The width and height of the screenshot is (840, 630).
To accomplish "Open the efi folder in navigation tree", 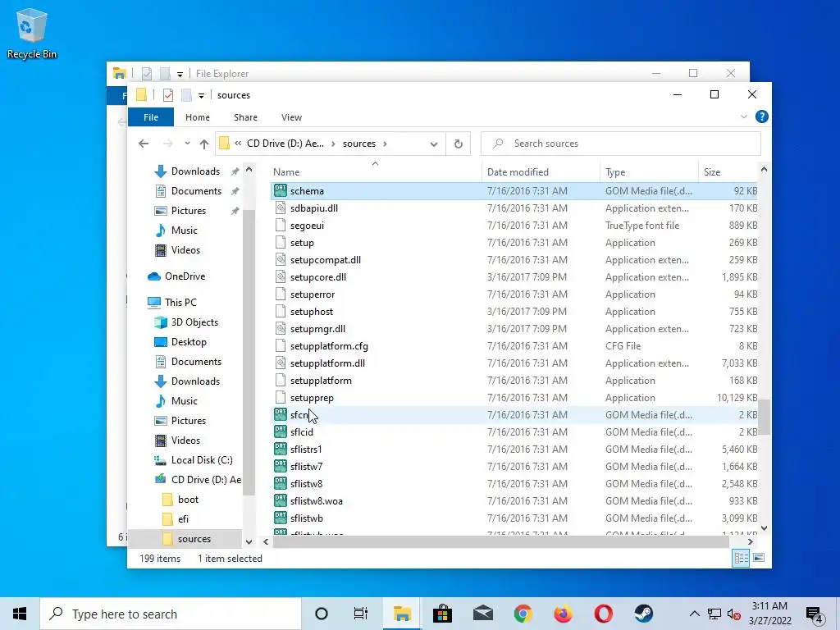I will click(x=183, y=519).
